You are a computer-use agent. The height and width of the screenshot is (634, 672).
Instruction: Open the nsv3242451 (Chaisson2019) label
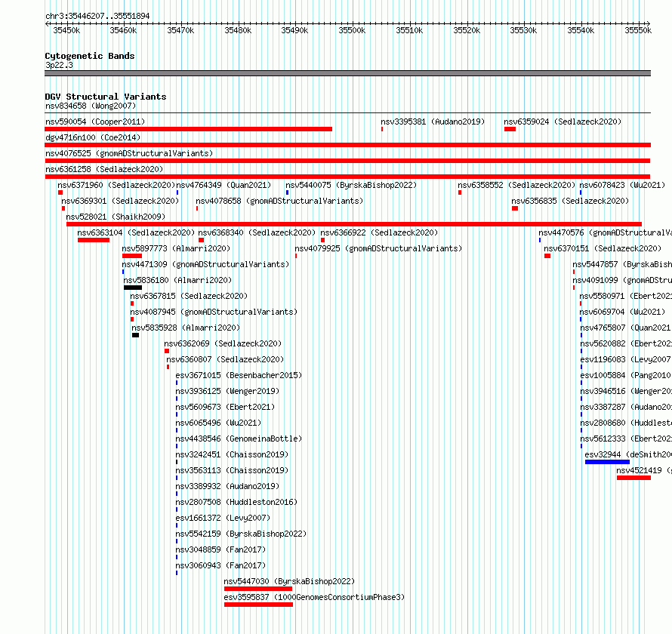click(232, 454)
